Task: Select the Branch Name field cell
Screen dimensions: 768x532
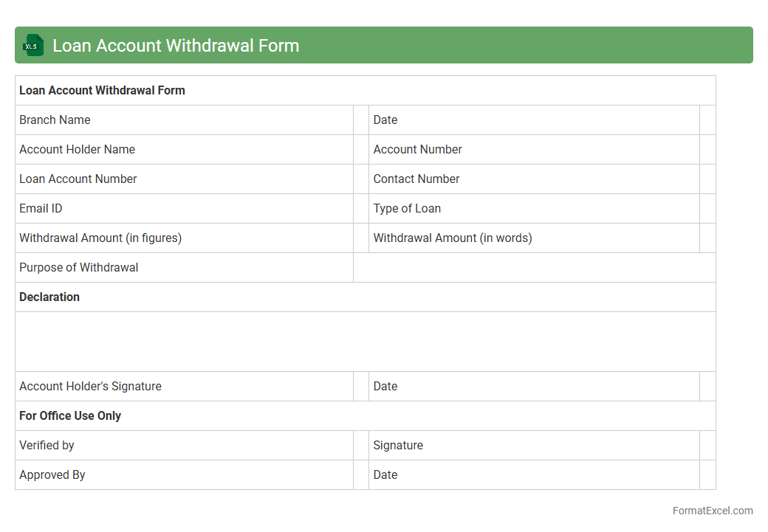Action: tap(184, 120)
